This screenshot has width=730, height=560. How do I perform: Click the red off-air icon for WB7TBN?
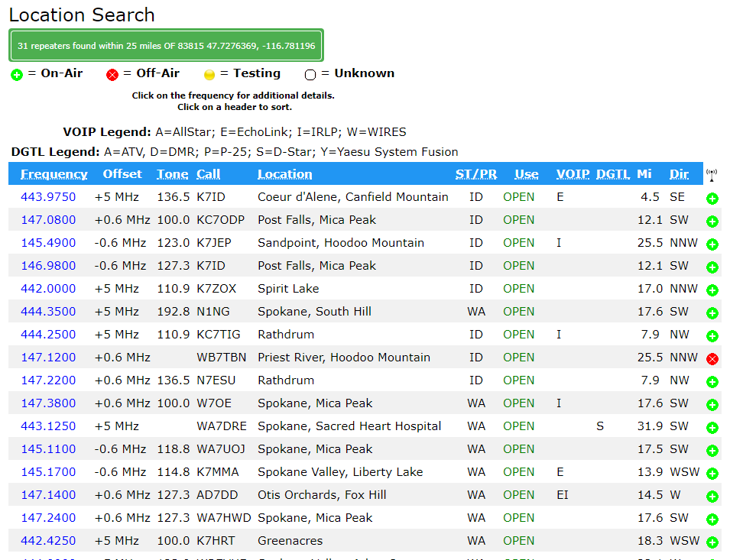click(x=712, y=358)
